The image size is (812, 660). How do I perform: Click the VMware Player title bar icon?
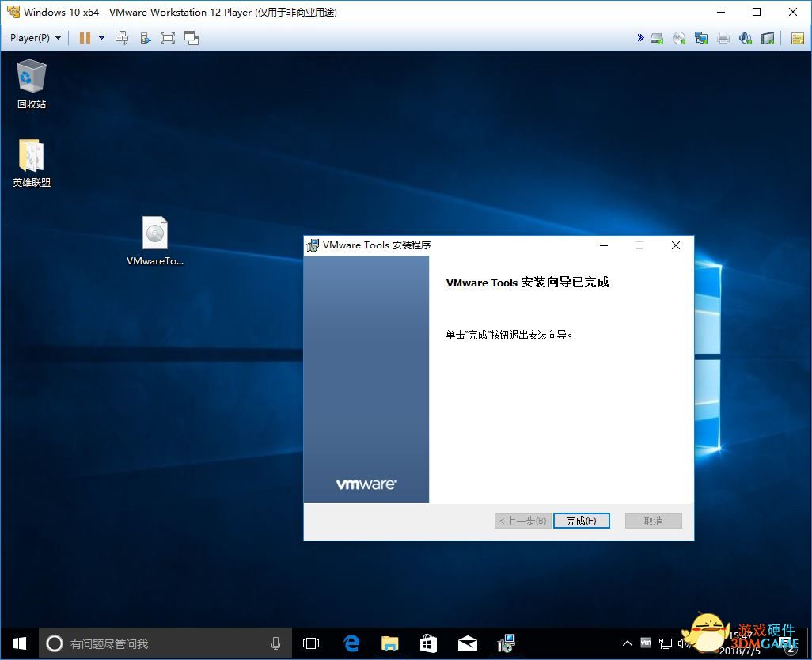pos(13,12)
